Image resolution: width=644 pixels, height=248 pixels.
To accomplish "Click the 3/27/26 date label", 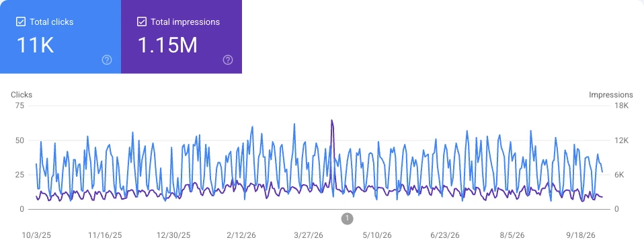I will coord(309,236).
